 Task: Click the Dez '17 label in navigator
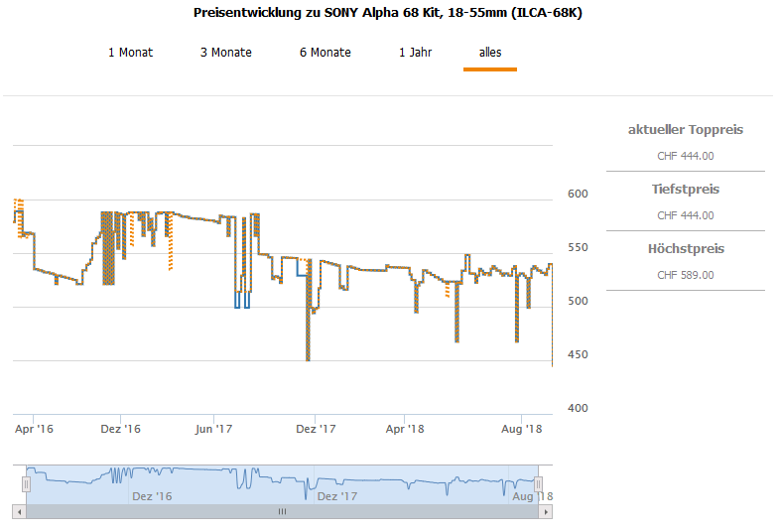click(336, 496)
